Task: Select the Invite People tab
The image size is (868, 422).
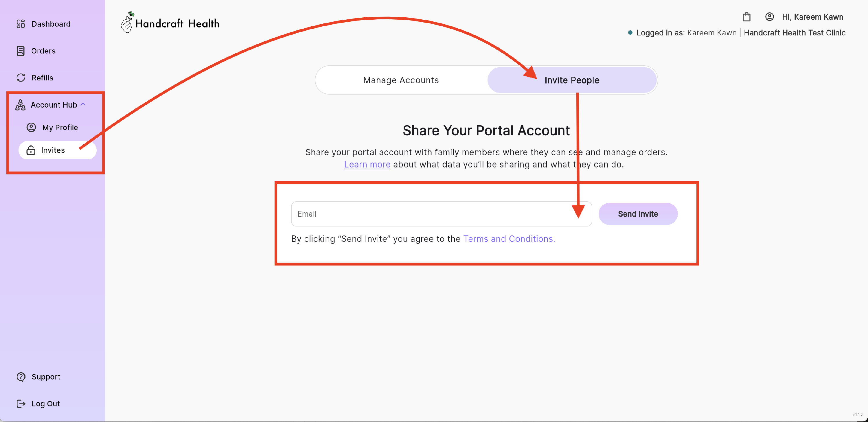Action: 571,80
